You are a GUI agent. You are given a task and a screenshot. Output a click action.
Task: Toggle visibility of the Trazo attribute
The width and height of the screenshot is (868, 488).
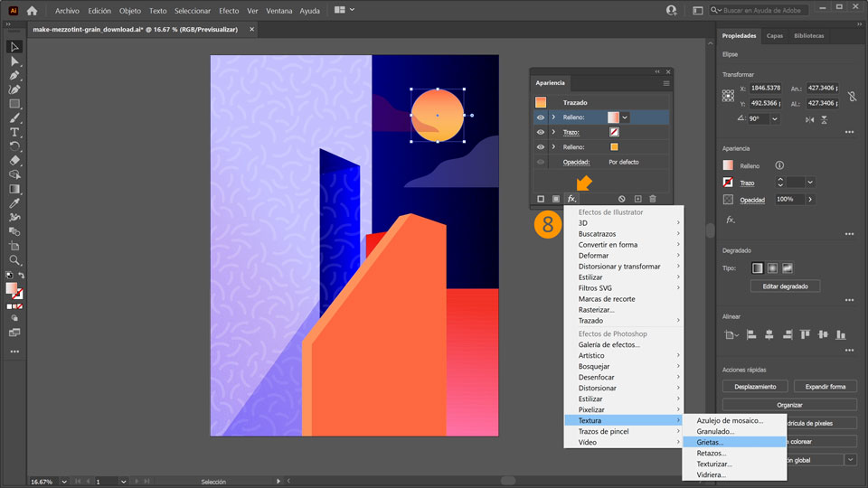[541, 132]
